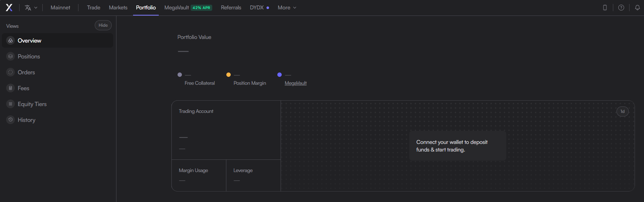Click the History clock icon
This screenshot has width=644, height=202.
10,120
